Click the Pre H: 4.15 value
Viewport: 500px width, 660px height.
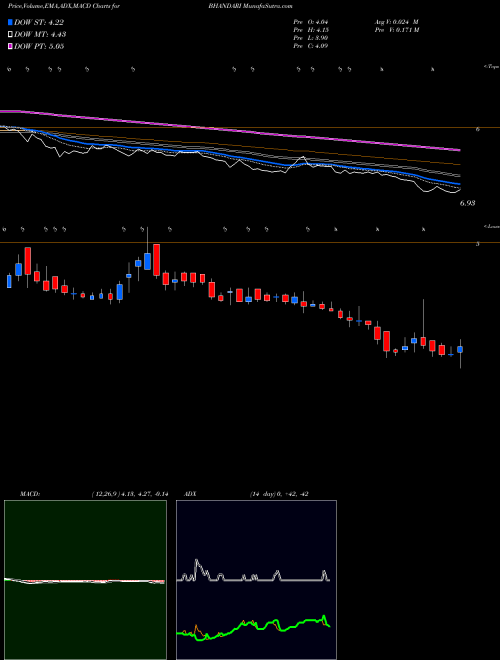311,30
